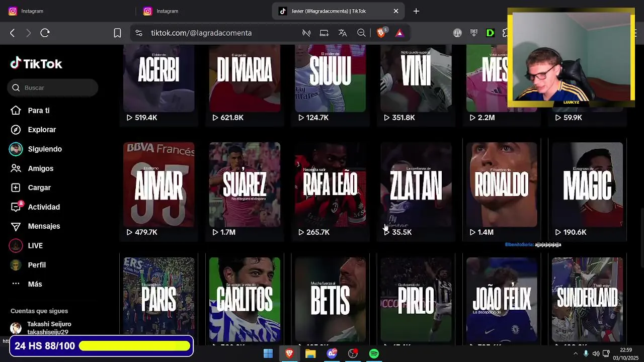Screen dimensions: 644x362
Task: Bookmark this page with bookmark icon
Action: pos(117,33)
